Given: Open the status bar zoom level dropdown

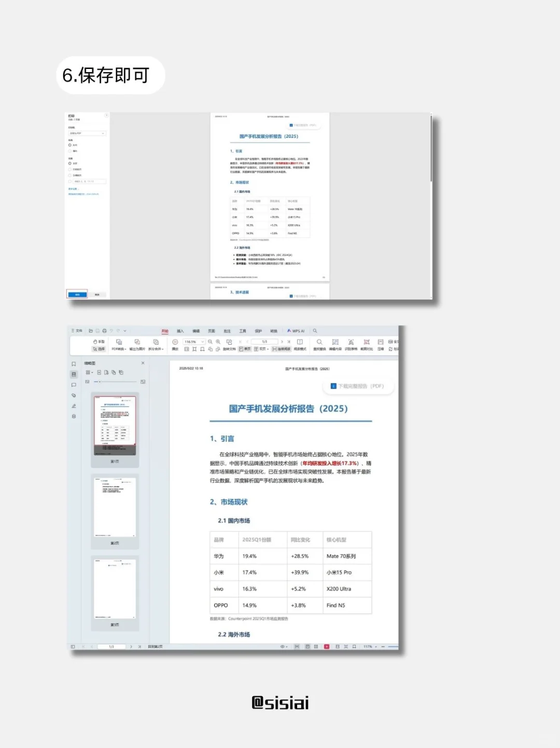Looking at the screenshot, I should pos(369,646).
